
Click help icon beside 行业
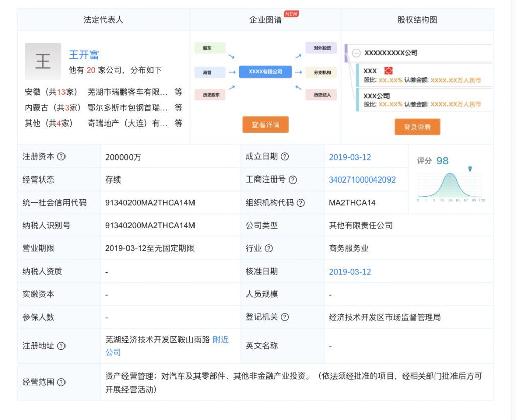269,248
